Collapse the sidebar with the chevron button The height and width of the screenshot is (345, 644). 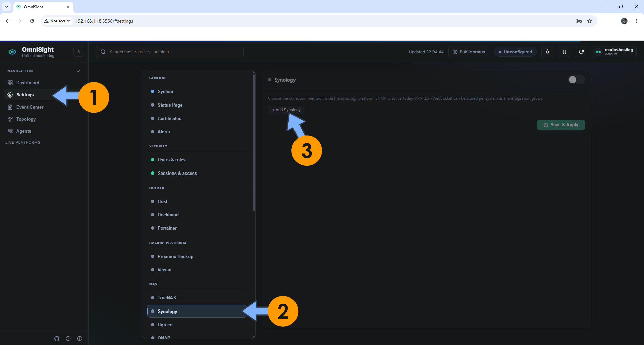pyautogui.click(x=79, y=52)
